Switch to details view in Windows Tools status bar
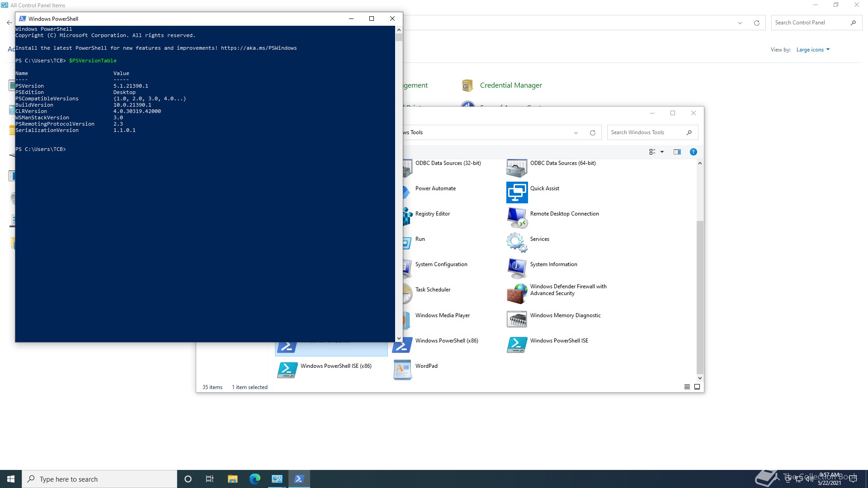 tap(687, 387)
